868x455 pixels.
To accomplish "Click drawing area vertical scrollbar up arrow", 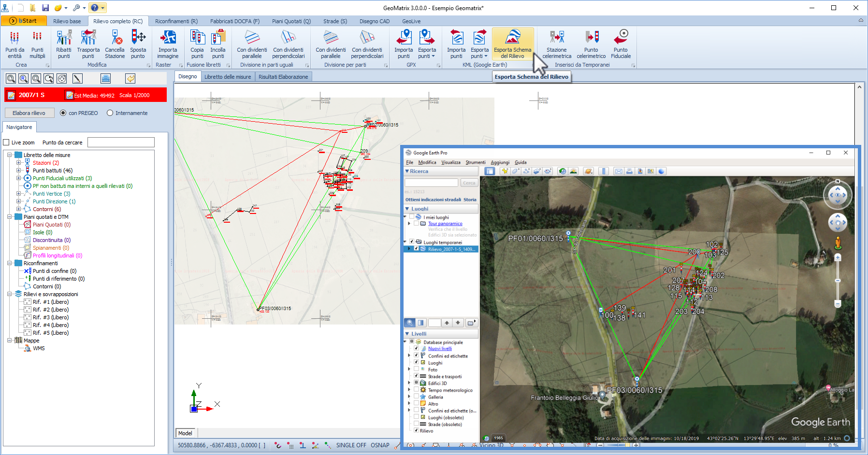I will pyautogui.click(x=859, y=87).
